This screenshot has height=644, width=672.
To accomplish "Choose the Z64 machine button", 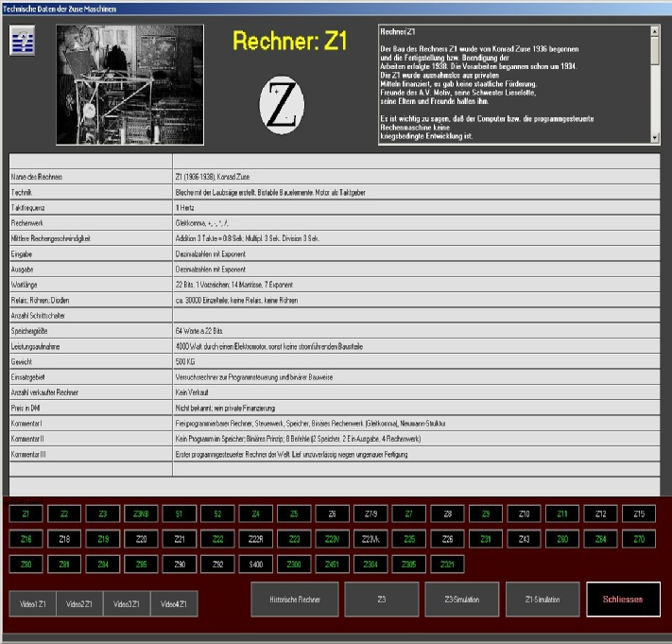I will (x=600, y=539).
